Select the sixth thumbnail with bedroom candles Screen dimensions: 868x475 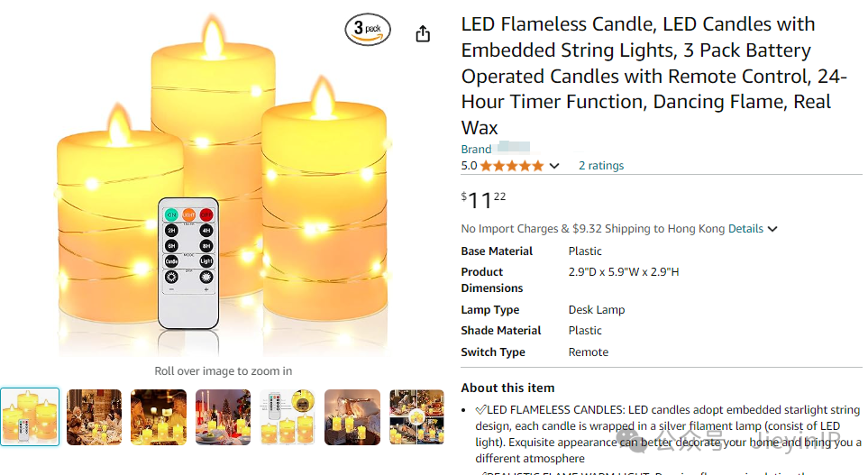pyautogui.click(x=352, y=416)
